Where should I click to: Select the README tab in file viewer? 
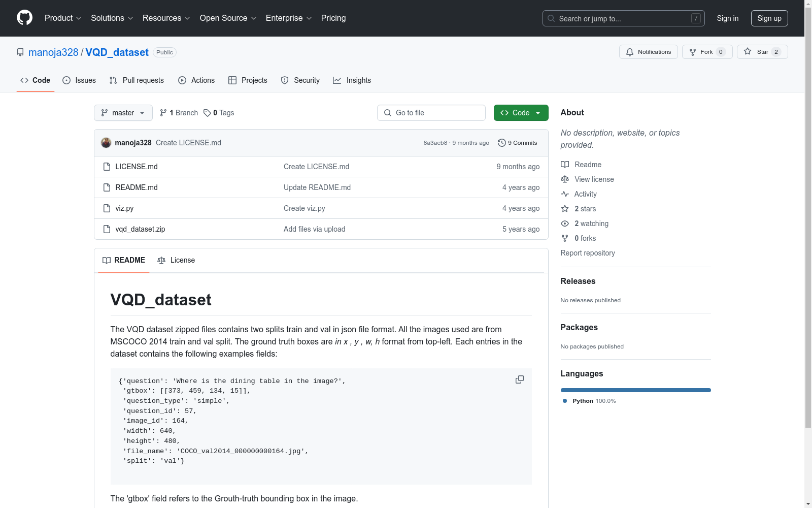pyautogui.click(x=124, y=260)
